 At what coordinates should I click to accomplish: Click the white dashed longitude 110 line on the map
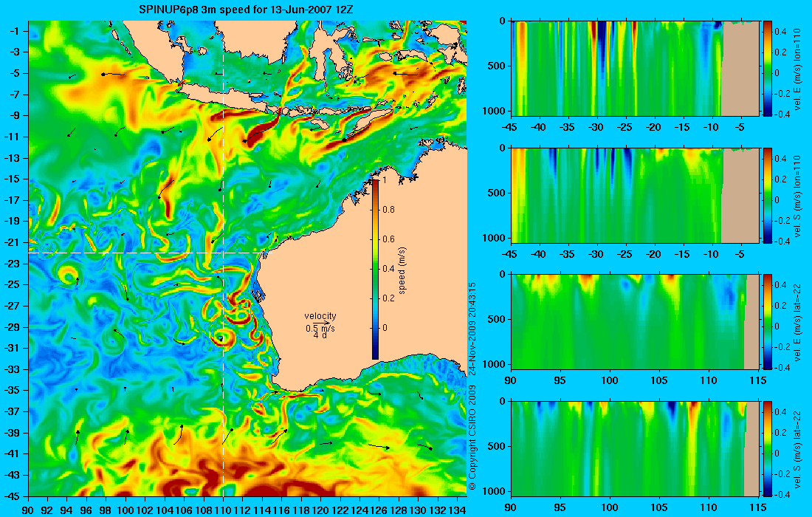point(223,258)
